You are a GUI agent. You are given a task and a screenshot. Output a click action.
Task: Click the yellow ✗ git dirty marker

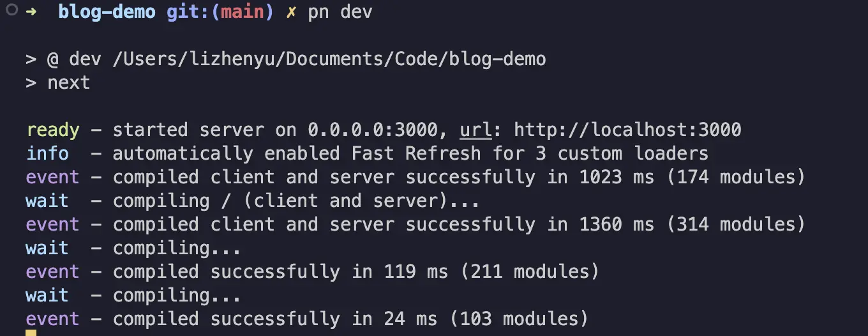click(291, 12)
